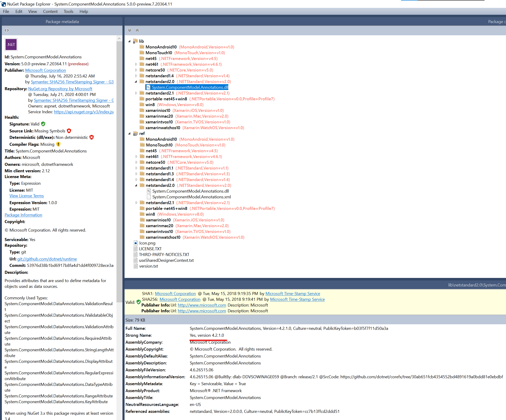Screen dimensions: 506x420
Task: Collapse the netstandard2.0 folder under lib
Action: pos(136,81)
